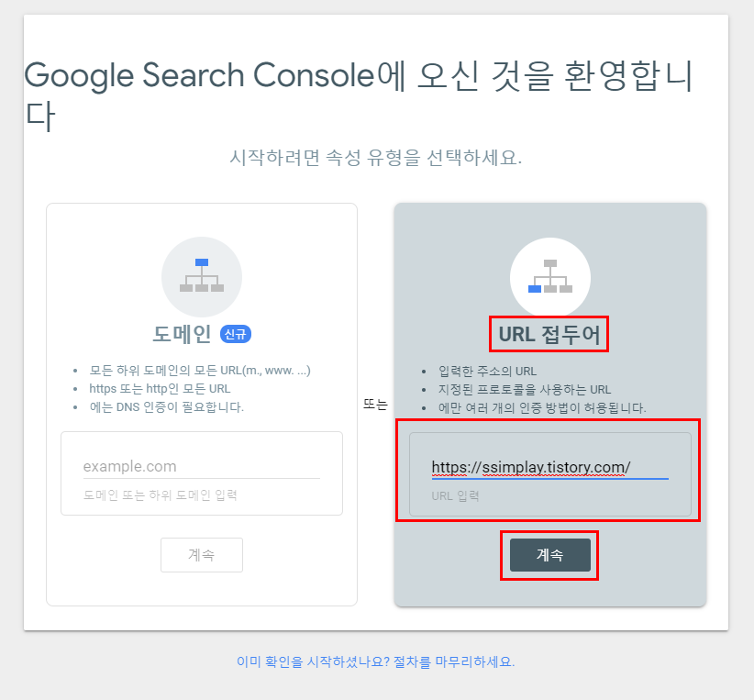The width and height of the screenshot is (754, 700).
Task: Click the URL field containing https://ssimplay.tistory.com/
Action: click(x=550, y=468)
